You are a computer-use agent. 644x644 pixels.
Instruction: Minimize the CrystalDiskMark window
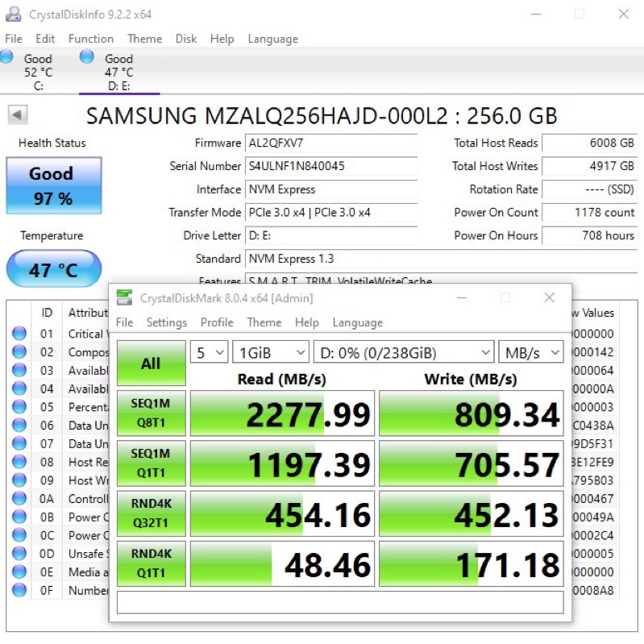(x=462, y=297)
